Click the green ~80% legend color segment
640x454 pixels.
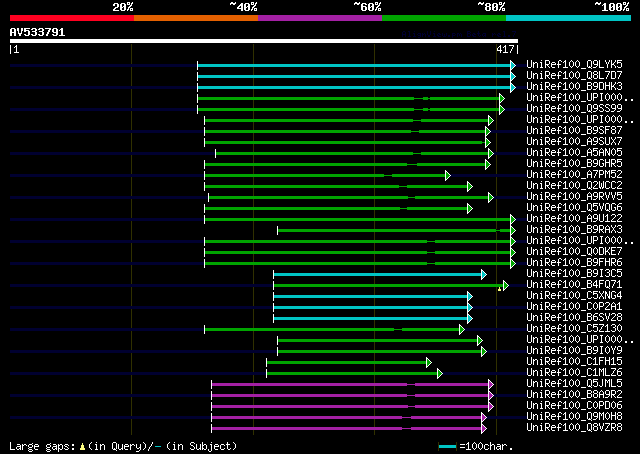444,18
